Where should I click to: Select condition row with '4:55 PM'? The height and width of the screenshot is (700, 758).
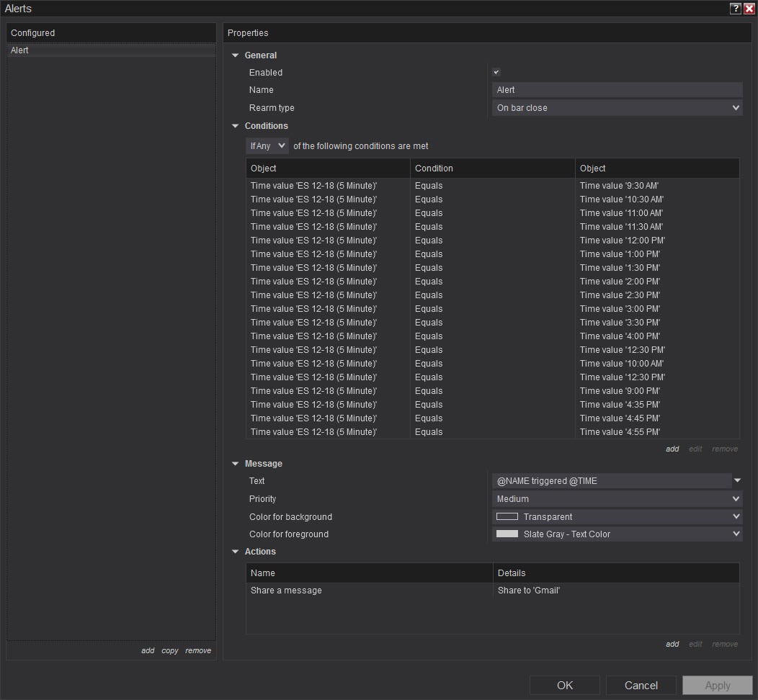(x=493, y=432)
